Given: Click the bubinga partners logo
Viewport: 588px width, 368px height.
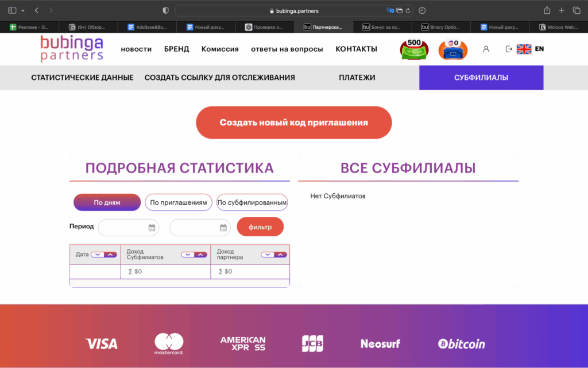Looking at the screenshot, I should 72,49.
